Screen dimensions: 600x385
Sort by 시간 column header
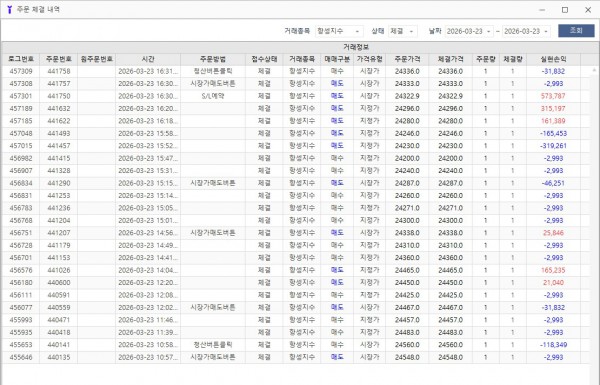pyautogui.click(x=148, y=59)
